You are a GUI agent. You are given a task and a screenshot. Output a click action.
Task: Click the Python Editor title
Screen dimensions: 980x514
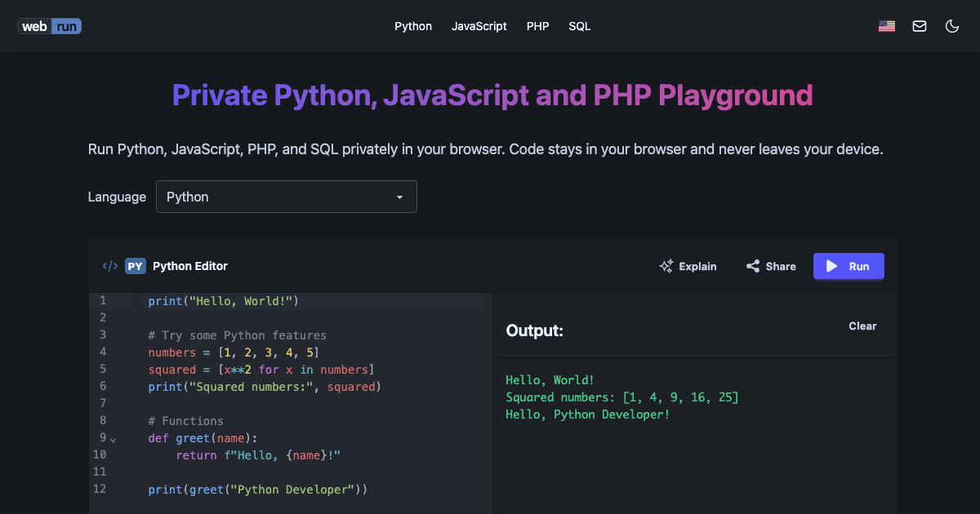tap(190, 266)
